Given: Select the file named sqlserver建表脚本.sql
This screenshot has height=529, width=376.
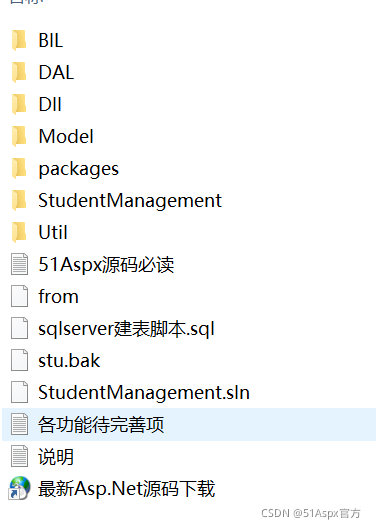Looking at the screenshot, I should pyautogui.click(x=126, y=329).
